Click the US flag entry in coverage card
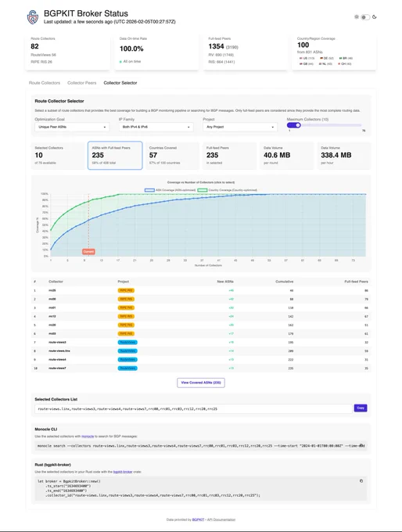Viewport: 402px width, 532px height. point(307,59)
